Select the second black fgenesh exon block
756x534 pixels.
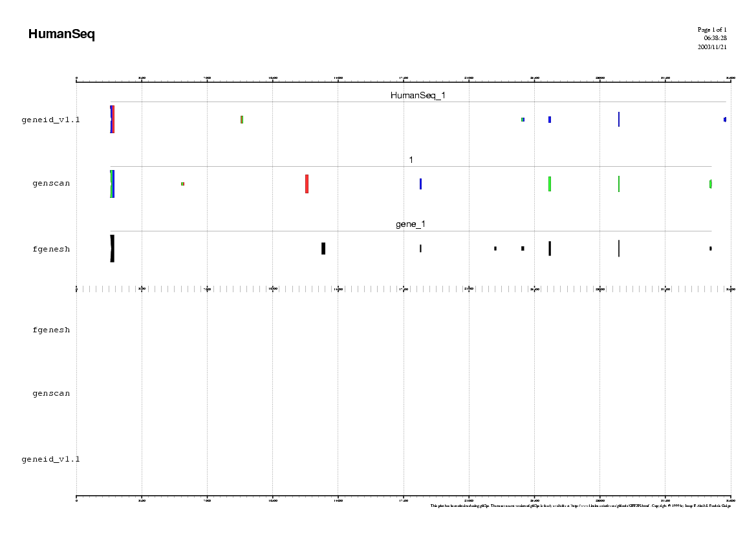tap(323, 248)
